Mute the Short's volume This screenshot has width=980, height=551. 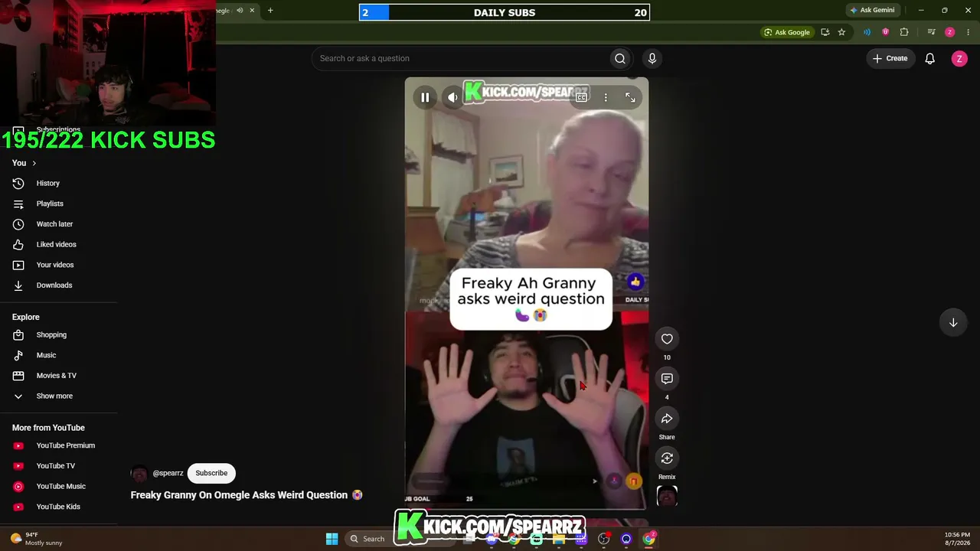(452, 97)
